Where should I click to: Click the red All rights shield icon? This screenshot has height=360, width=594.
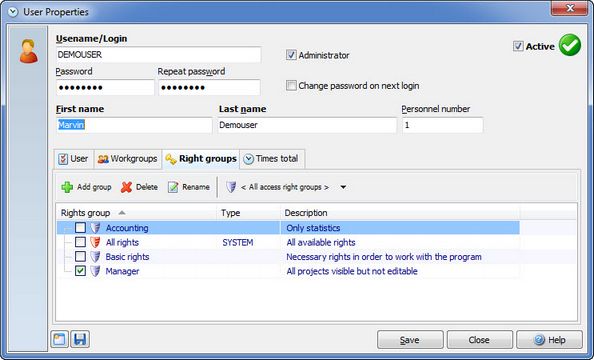(95, 242)
